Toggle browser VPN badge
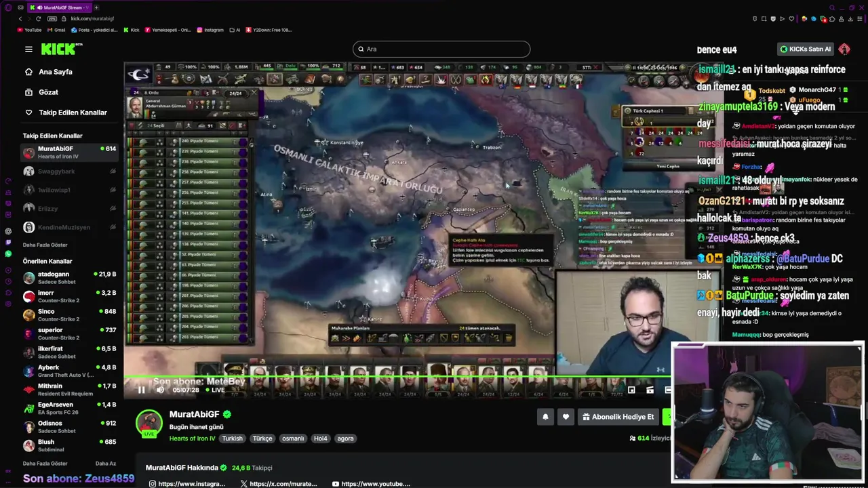 click(x=52, y=18)
